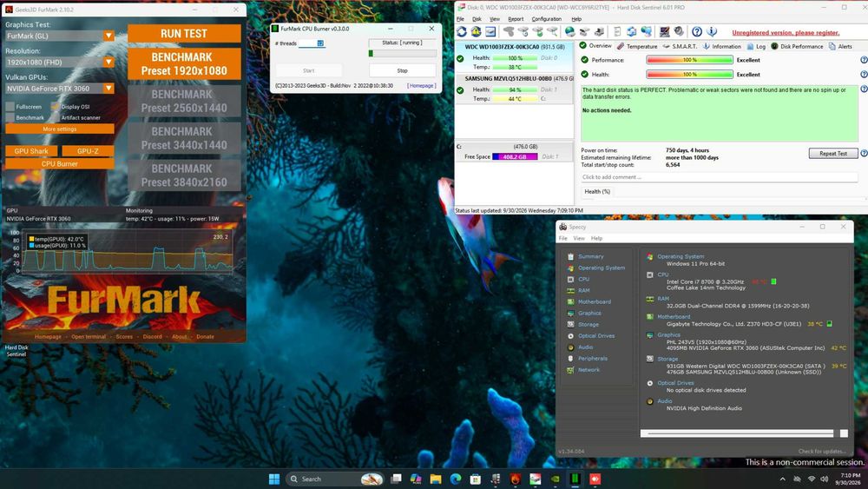Open Microsoft Store from the taskbar
The image size is (868, 489).
[x=476, y=479]
